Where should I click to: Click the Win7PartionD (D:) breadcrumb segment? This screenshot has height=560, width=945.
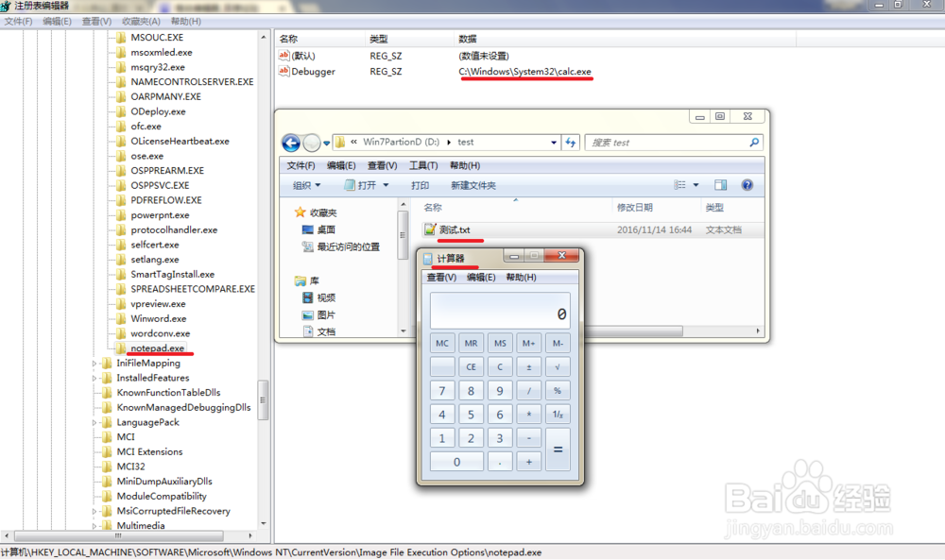coord(401,142)
